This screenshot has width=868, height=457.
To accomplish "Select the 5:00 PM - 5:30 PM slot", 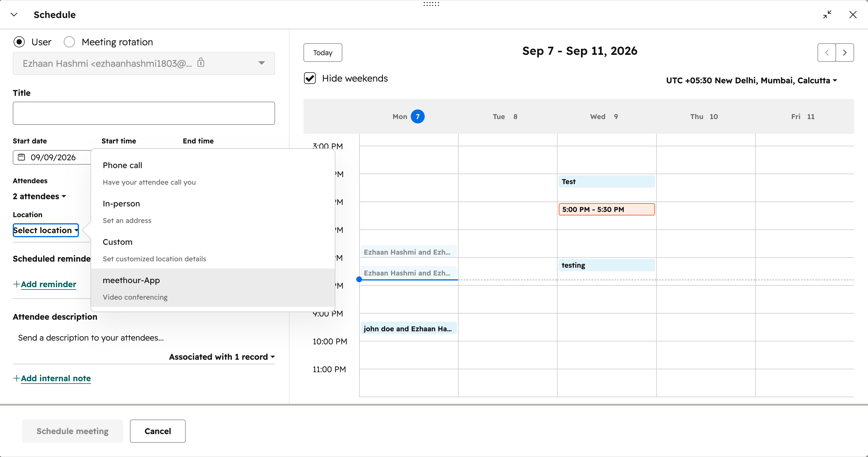I will (607, 209).
